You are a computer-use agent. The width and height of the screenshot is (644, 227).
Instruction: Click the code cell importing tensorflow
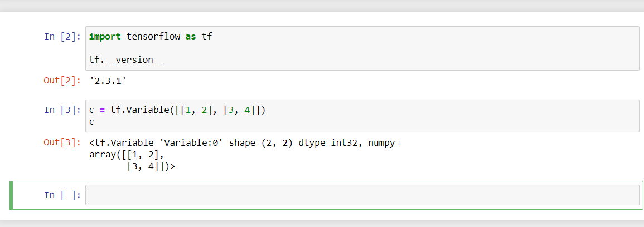click(362, 48)
